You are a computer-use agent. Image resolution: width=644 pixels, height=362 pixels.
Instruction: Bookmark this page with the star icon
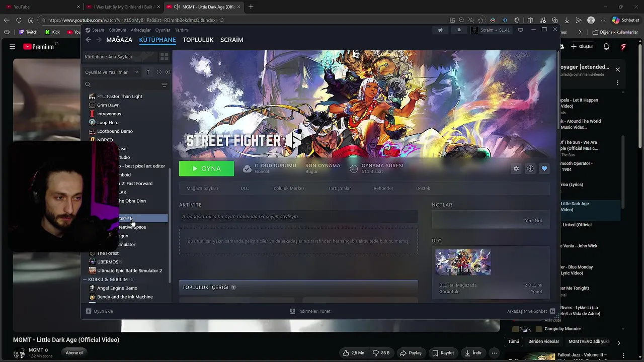pyautogui.click(x=481, y=20)
